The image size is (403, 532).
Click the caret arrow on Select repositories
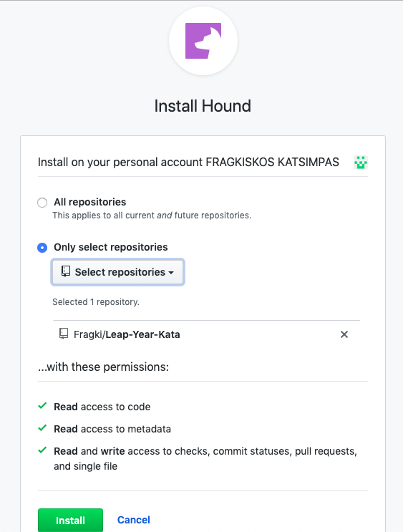[171, 273]
